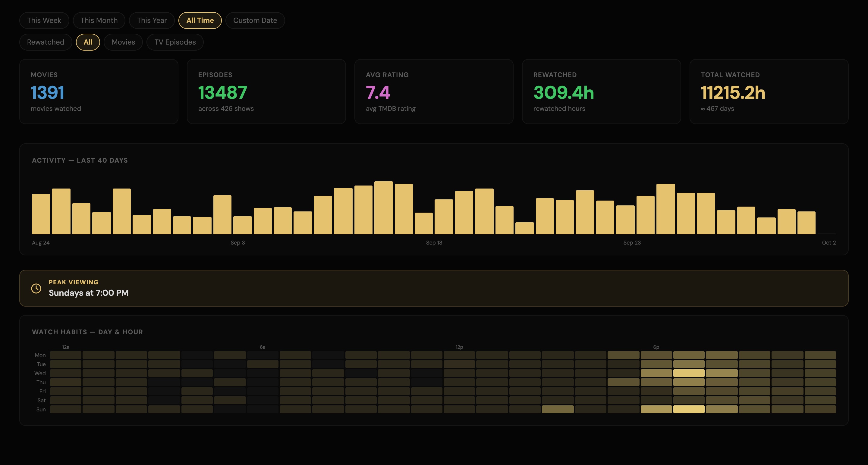Click the Monday 12a heatmap cell
Screen dimensions: 868x465
point(66,355)
